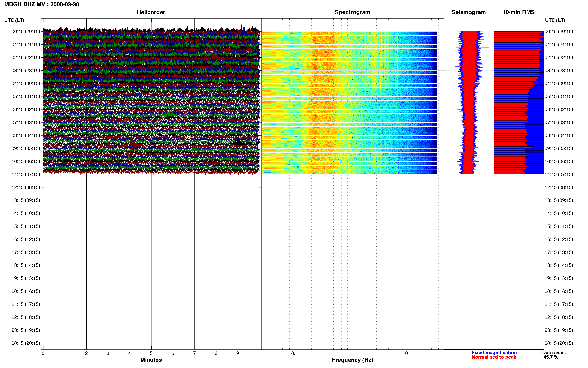Click left axis label '22:15 (18:15)'
Screen dimensions: 588x368
pos(26,317)
